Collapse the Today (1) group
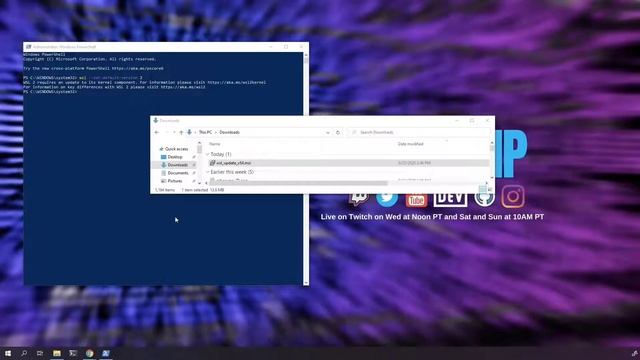Image resolution: width=640 pixels, height=360 pixels. click(207, 154)
